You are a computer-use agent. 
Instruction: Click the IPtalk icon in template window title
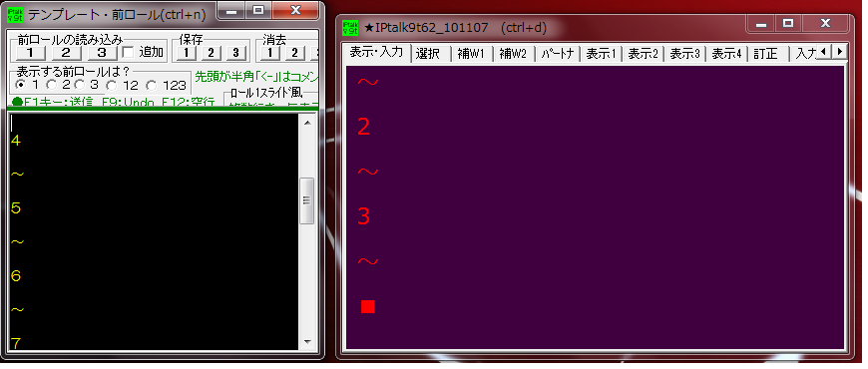pos(14,15)
